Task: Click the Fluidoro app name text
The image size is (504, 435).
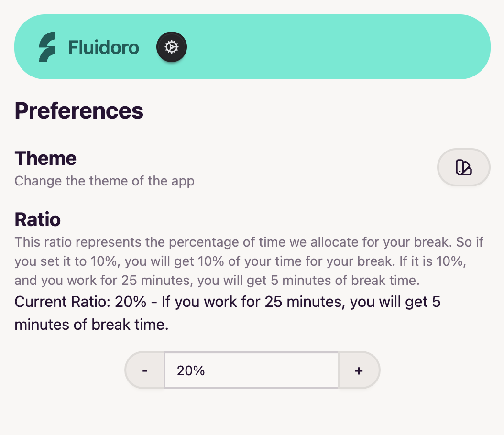Action: pos(103,47)
